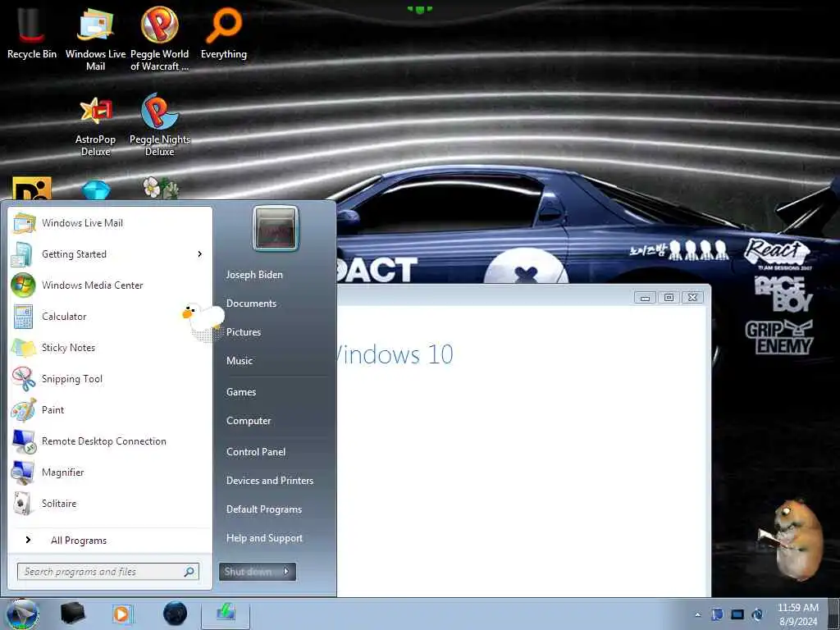The height and width of the screenshot is (630, 840).
Task: Open Remote Desktop Connection entry text
Action: point(104,441)
